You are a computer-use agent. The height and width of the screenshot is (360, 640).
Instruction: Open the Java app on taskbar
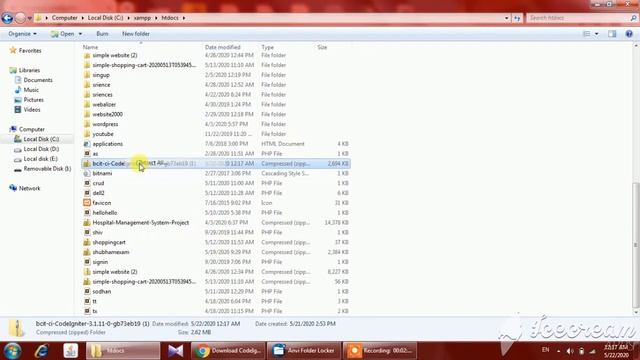pyautogui.click(x=71, y=351)
